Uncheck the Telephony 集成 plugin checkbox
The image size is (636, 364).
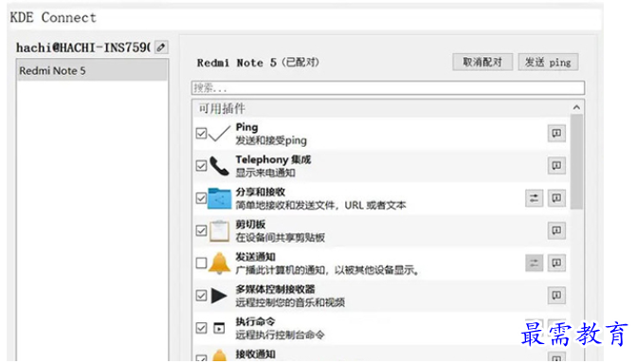(202, 166)
